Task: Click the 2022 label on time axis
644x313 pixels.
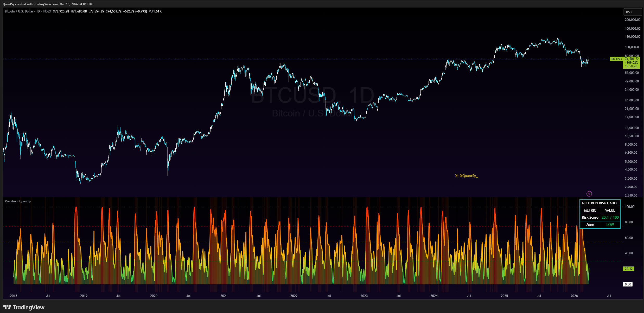Action: tap(294, 296)
